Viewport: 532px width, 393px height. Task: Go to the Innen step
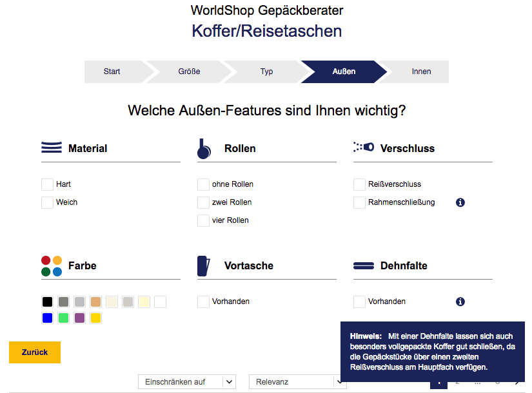(x=421, y=72)
